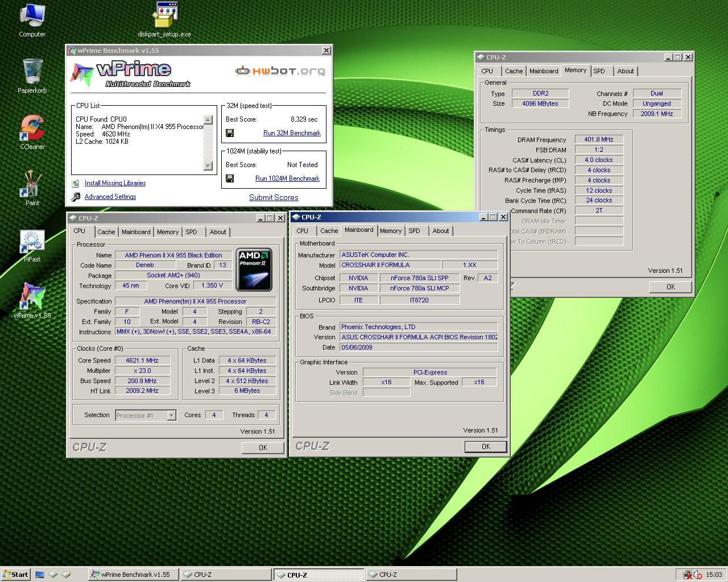Open About tab in CPU window

click(x=218, y=232)
